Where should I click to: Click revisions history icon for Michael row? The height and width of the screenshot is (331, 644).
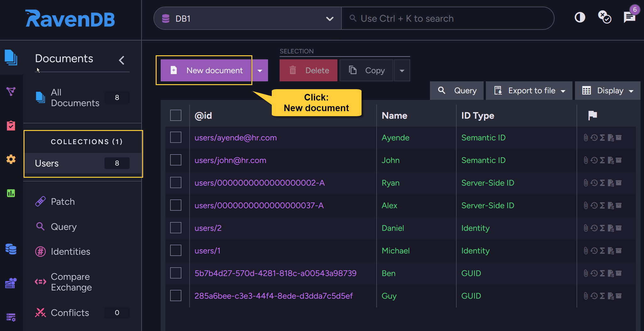point(594,251)
